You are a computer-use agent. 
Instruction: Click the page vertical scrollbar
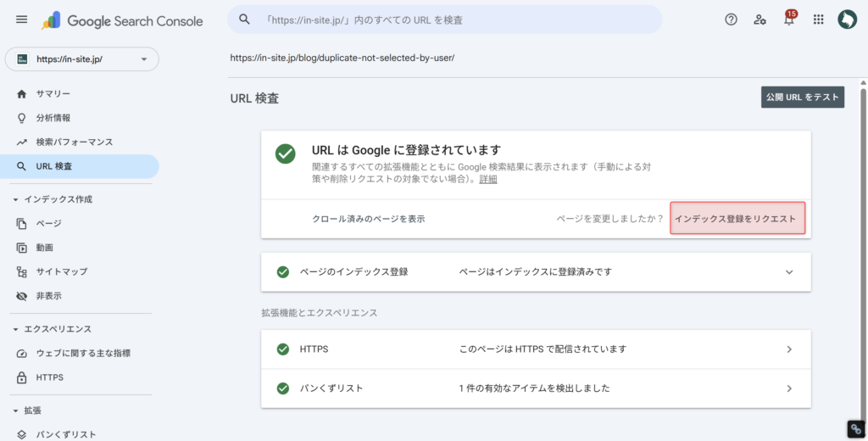pos(863,255)
